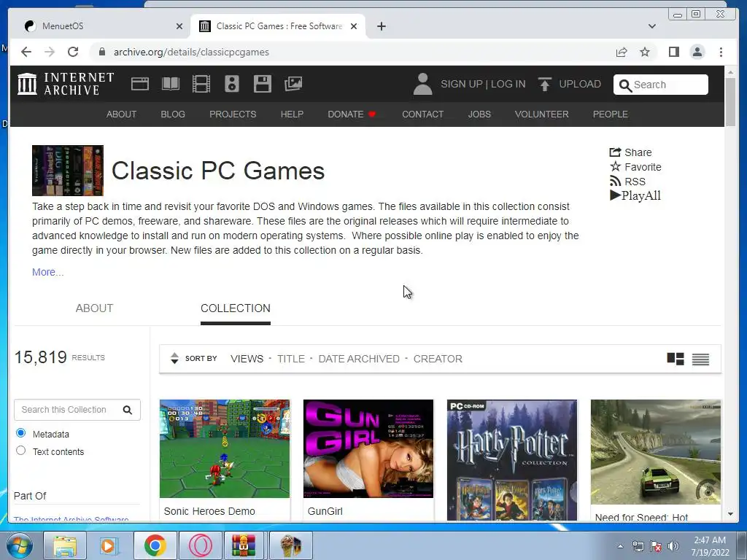747x560 pixels.
Task: Open the ABOUT tab of the collection
Action: (94, 308)
